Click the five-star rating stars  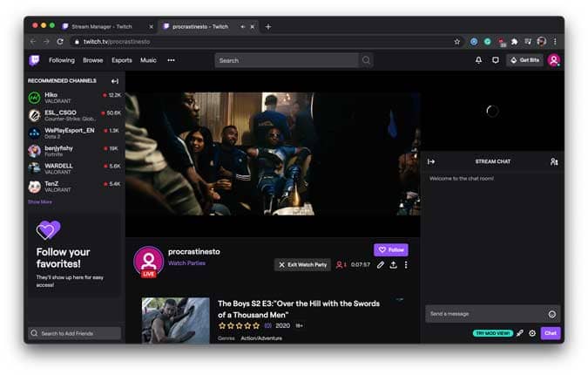coord(239,326)
